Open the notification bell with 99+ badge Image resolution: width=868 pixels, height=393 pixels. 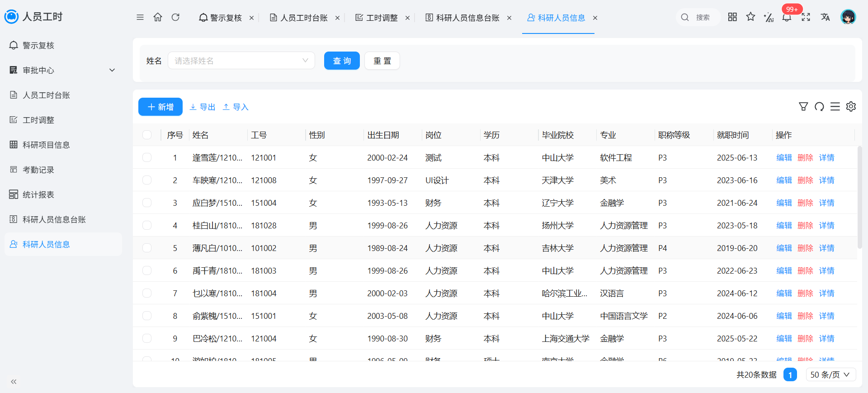(x=787, y=17)
